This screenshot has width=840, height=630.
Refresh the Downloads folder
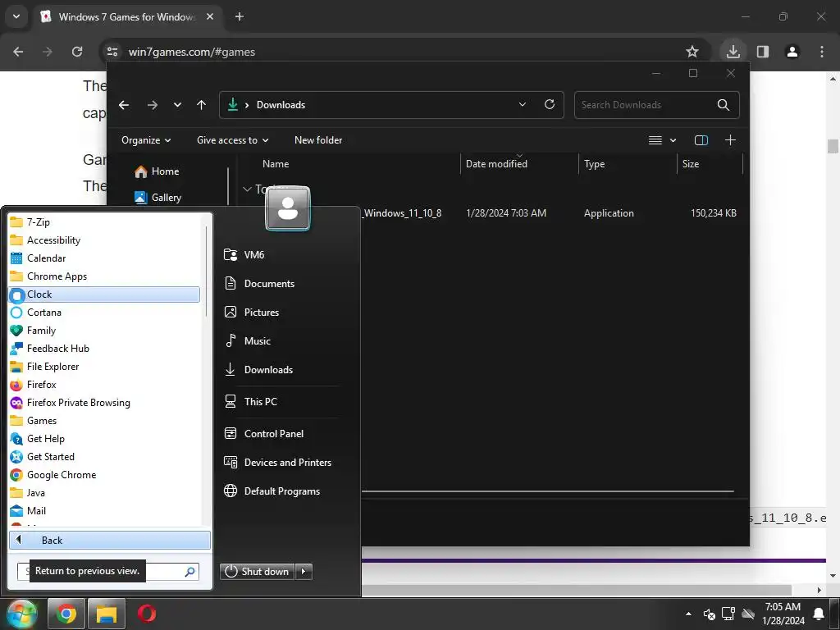click(550, 104)
